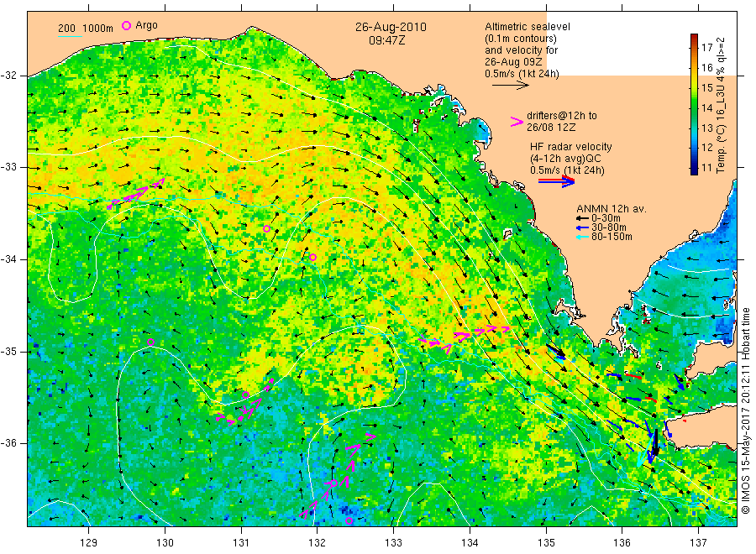
Task: Click the Argo float circle near 131.3E 33.7S
Action: (x=266, y=229)
